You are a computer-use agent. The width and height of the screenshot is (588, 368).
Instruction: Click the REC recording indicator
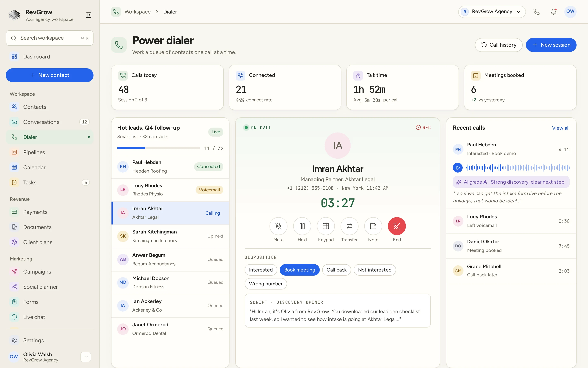tap(423, 128)
